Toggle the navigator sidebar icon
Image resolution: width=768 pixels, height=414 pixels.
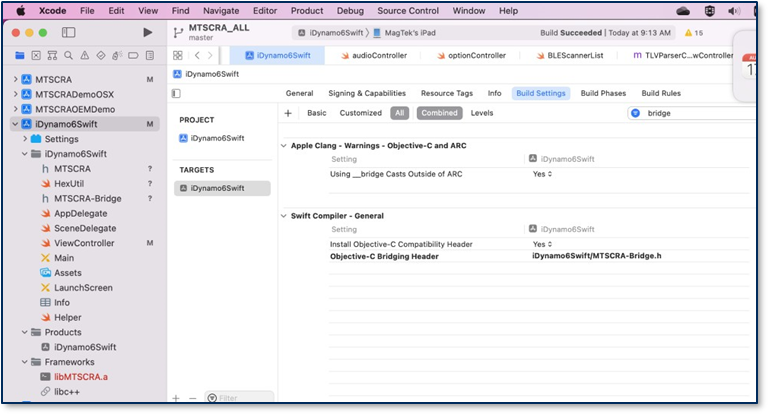pos(69,32)
